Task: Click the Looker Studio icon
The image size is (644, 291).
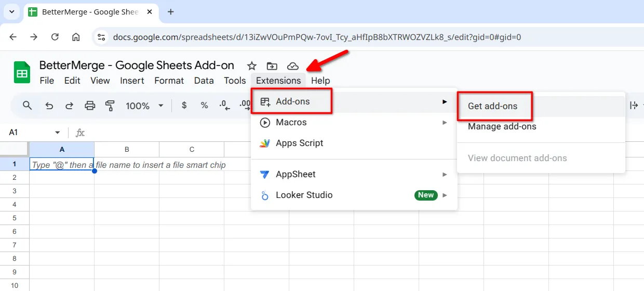Action: point(265,195)
